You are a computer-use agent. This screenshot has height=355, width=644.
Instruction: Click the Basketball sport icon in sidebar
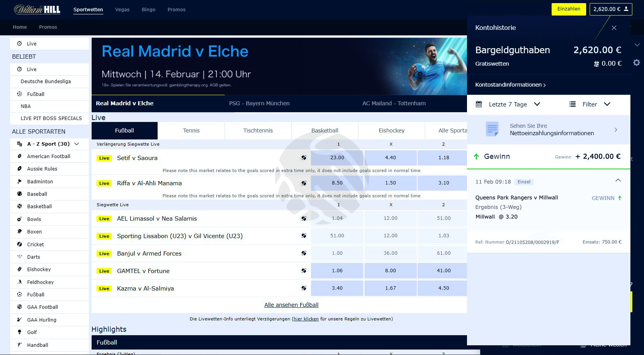tap(19, 206)
